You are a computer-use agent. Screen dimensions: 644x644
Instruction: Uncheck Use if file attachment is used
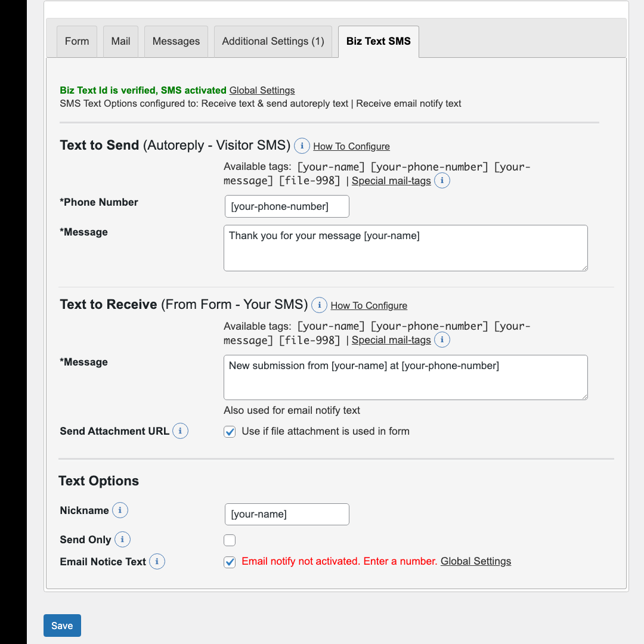click(x=230, y=432)
